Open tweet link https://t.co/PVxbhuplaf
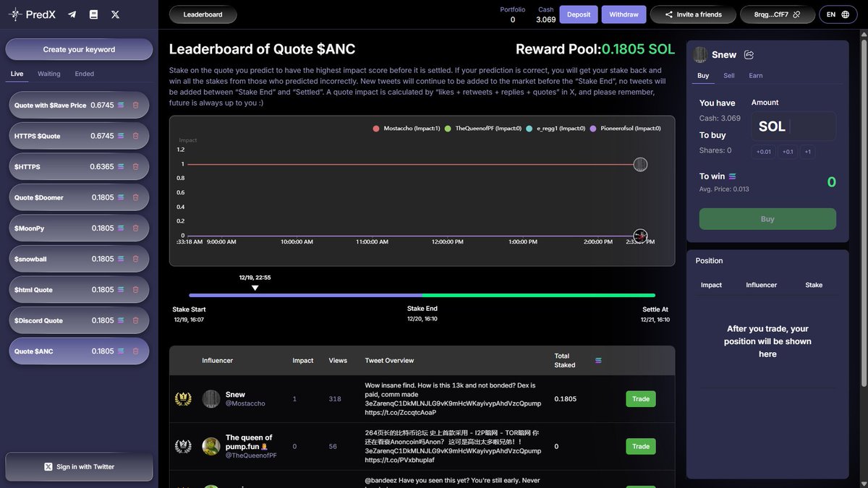Image resolution: width=868 pixels, height=488 pixels. pos(399,460)
